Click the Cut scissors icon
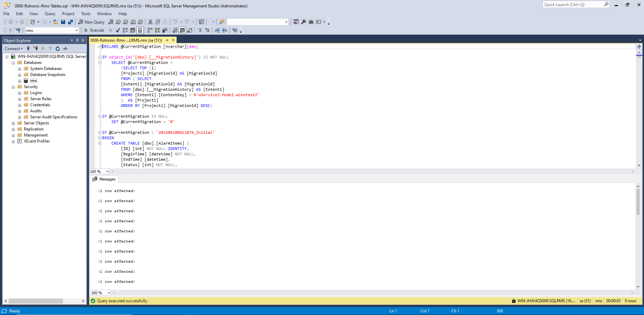The image size is (644, 315). 150,22
